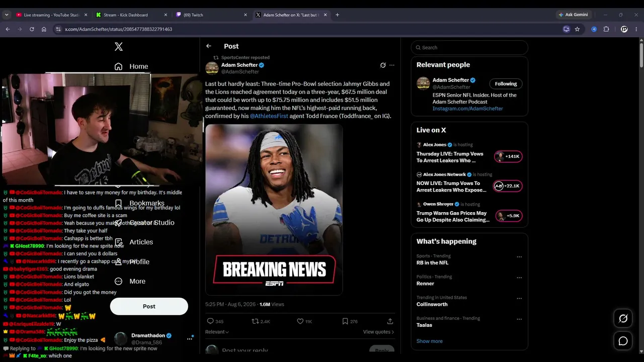Click Adam Schefter's avatar on the post

pyautogui.click(x=212, y=68)
